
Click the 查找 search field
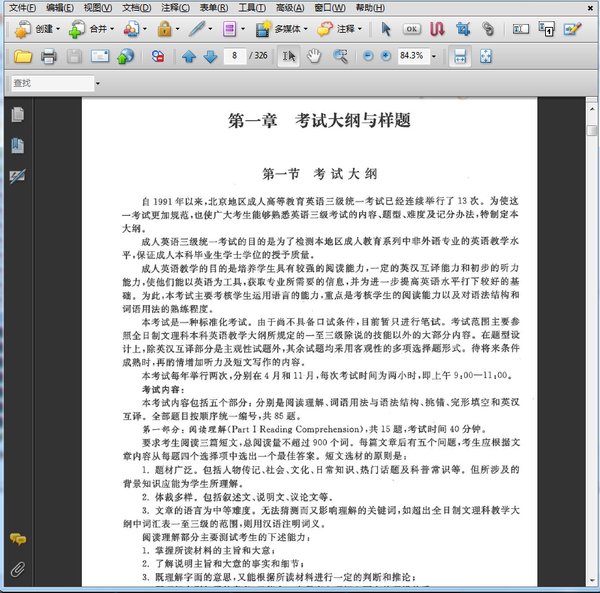pos(52,83)
